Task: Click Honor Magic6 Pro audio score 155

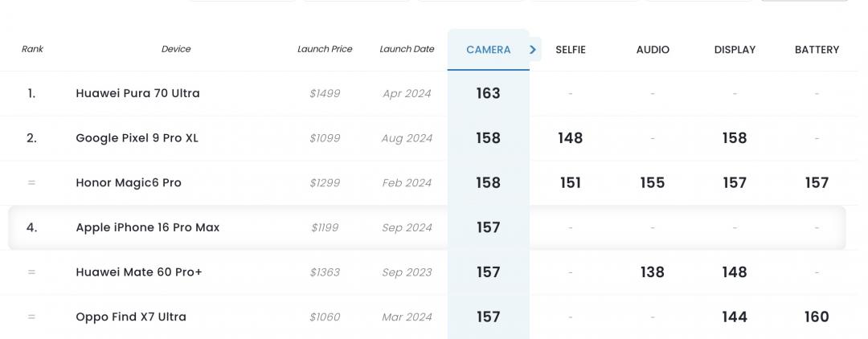Action: coord(652,183)
